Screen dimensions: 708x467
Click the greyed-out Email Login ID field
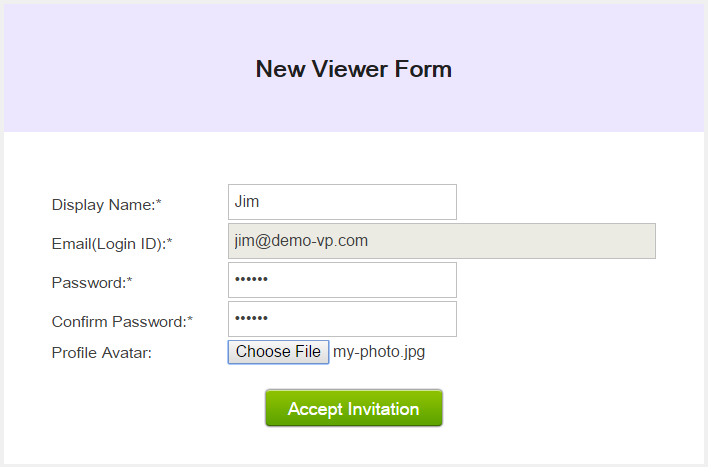click(x=441, y=241)
